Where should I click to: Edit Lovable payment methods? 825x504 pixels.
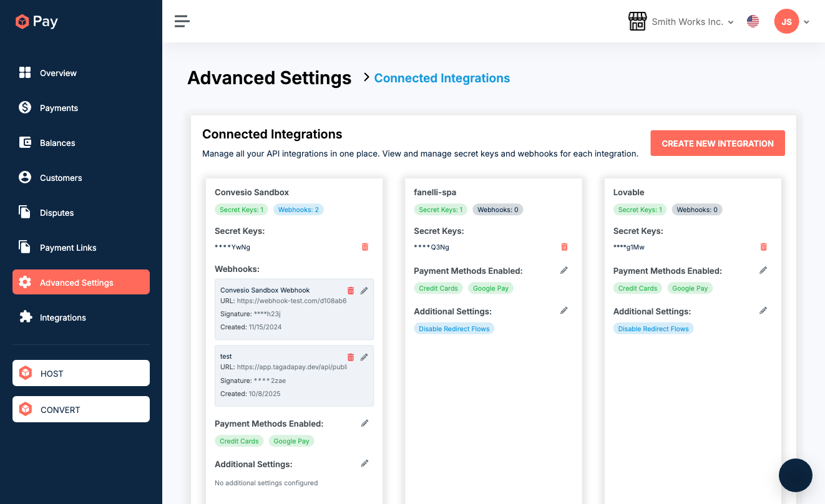click(x=763, y=271)
